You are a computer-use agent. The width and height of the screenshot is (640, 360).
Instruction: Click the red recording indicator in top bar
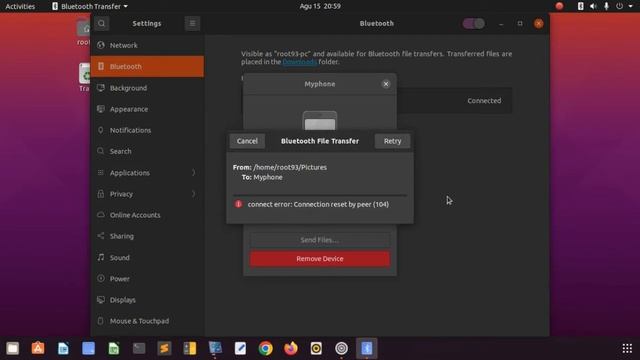pos(559,6)
